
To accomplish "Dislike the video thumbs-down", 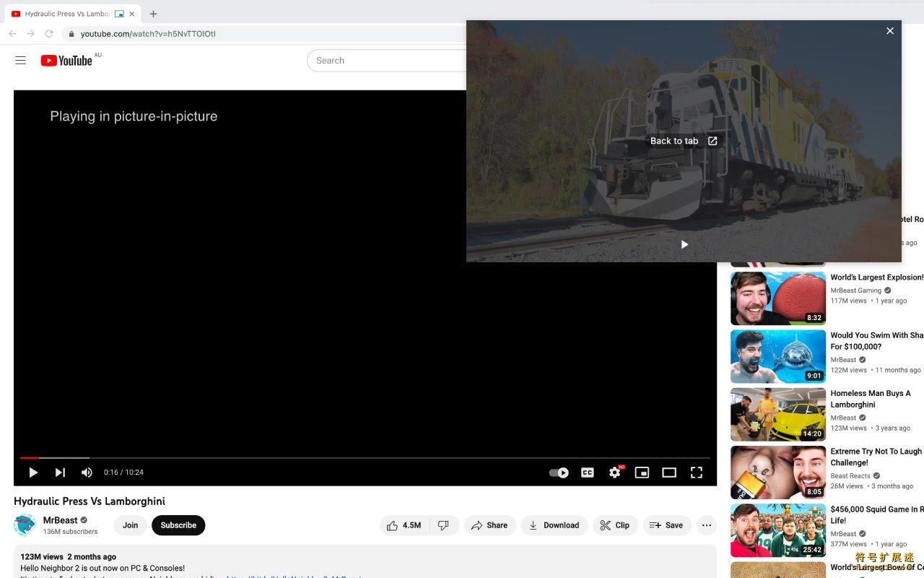I will (x=444, y=525).
